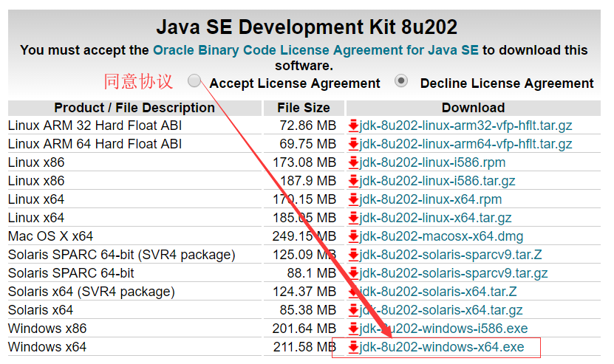Download jdk-8u202-linux-i586.rpm

click(x=432, y=162)
